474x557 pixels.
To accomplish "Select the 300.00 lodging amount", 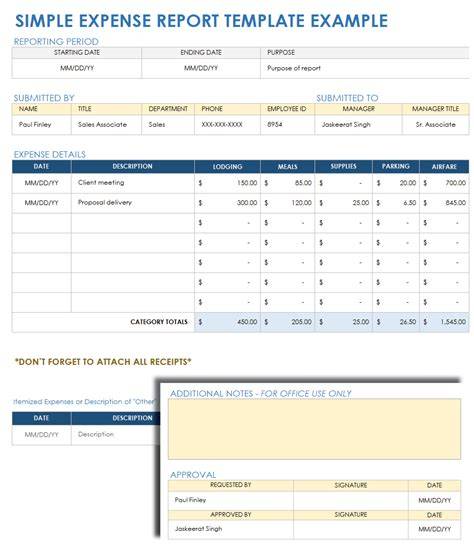I will tap(227, 203).
